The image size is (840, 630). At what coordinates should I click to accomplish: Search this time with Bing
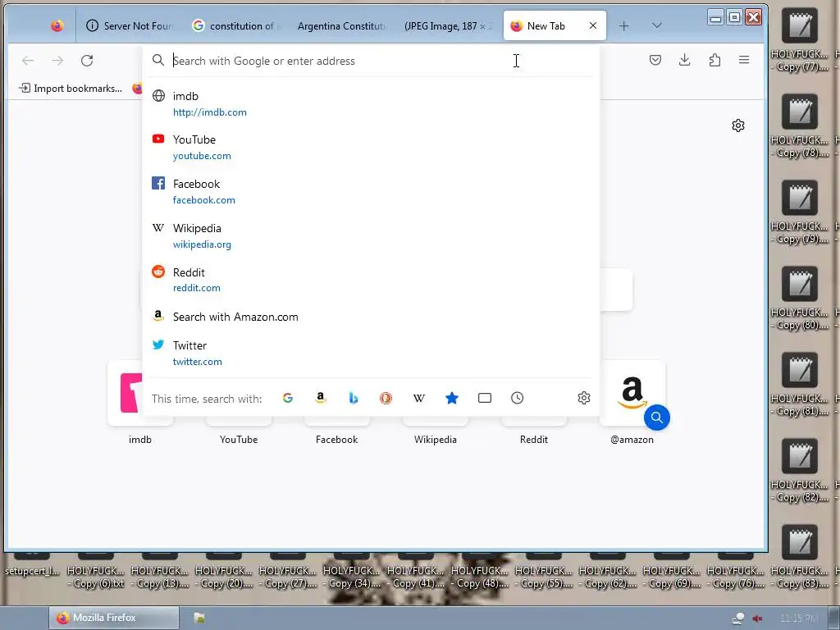pyautogui.click(x=353, y=398)
